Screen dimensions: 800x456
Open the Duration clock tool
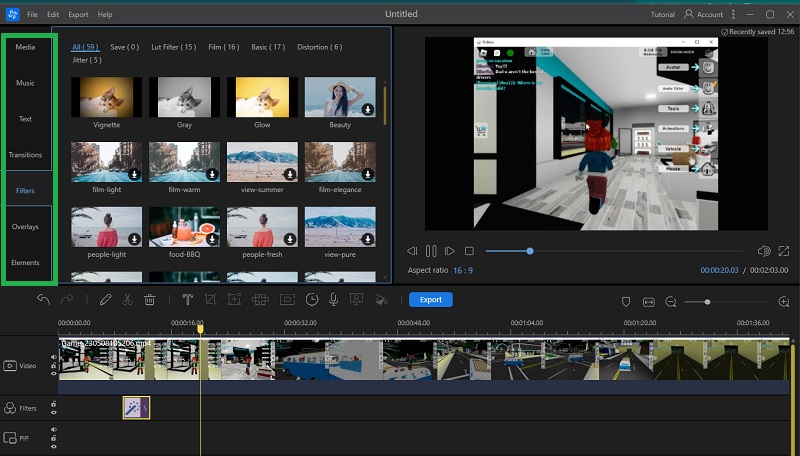pos(312,299)
